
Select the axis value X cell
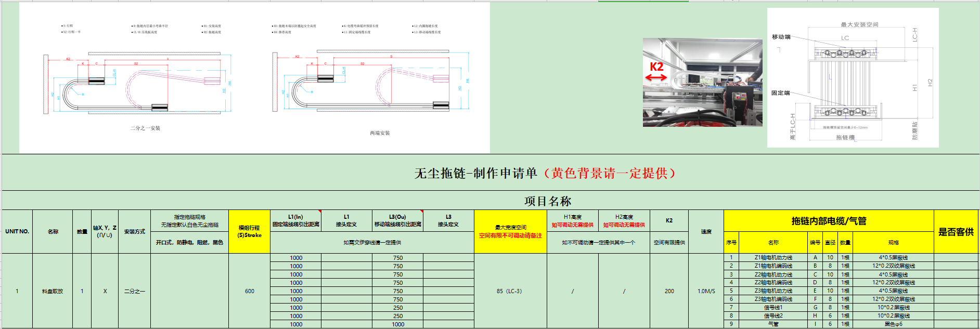pos(105,291)
